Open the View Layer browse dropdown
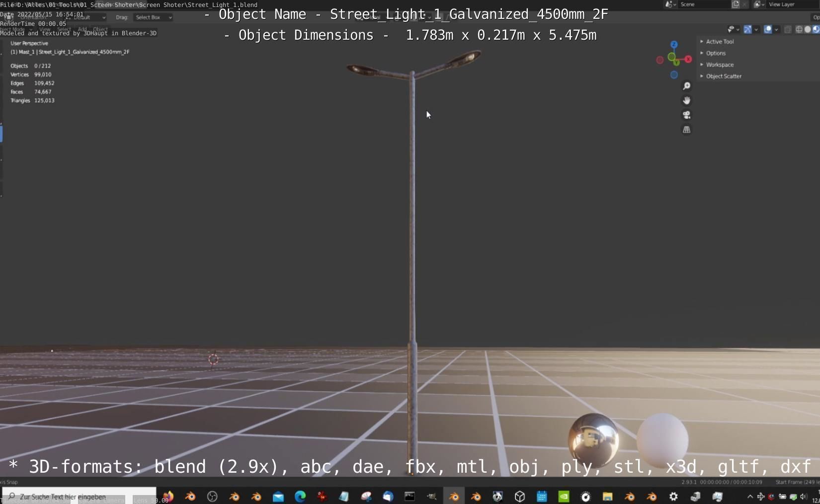 [x=759, y=4]
